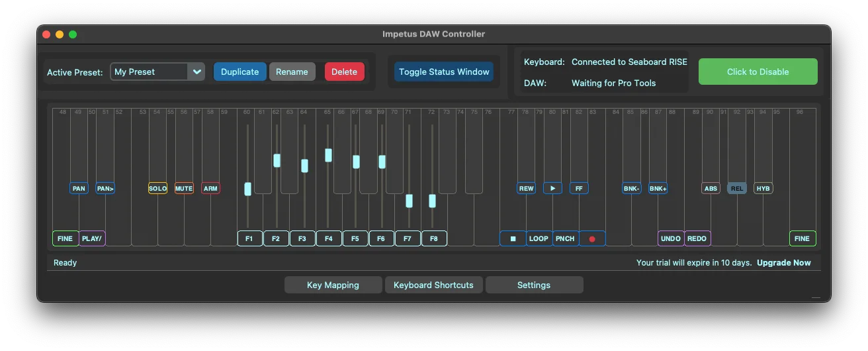Screen dimensions: 868x351
Task: Toggle the MUTE key
Action: (184, 188)
